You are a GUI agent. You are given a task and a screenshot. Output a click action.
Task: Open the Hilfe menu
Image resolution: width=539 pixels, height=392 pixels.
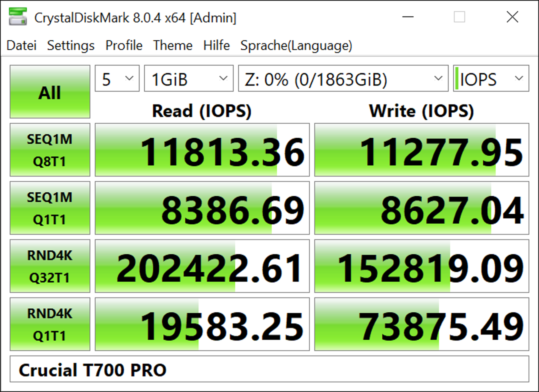pyautogui.click(x=216, y=45)
